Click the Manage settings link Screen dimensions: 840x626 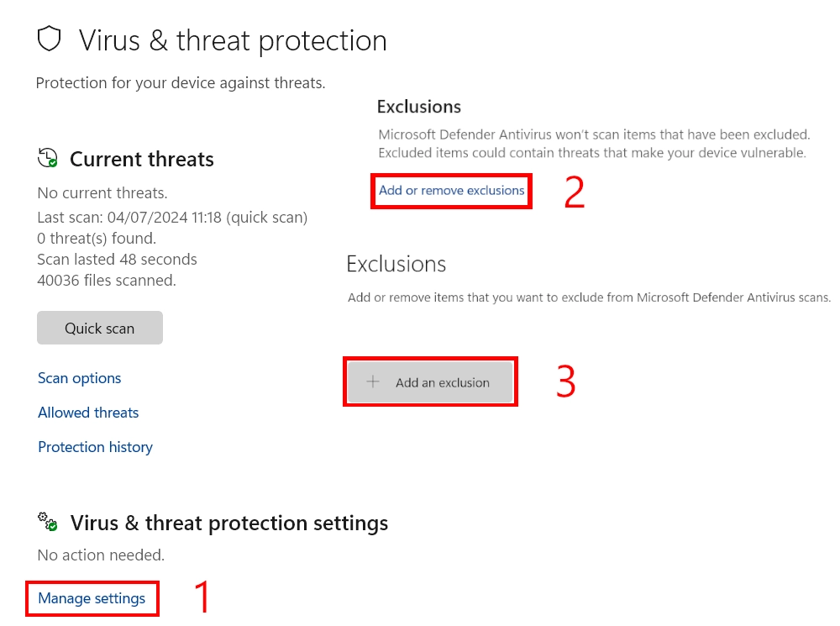click(x=92, y=598)
